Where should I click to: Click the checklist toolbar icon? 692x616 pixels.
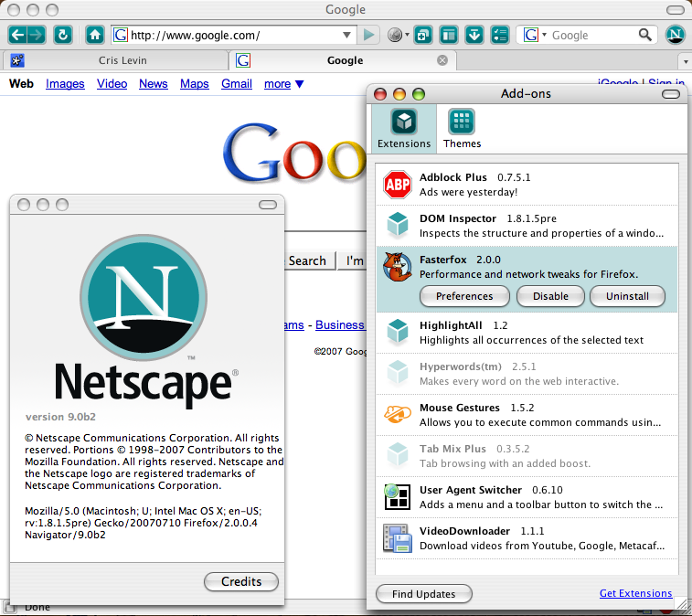(500, 35)
